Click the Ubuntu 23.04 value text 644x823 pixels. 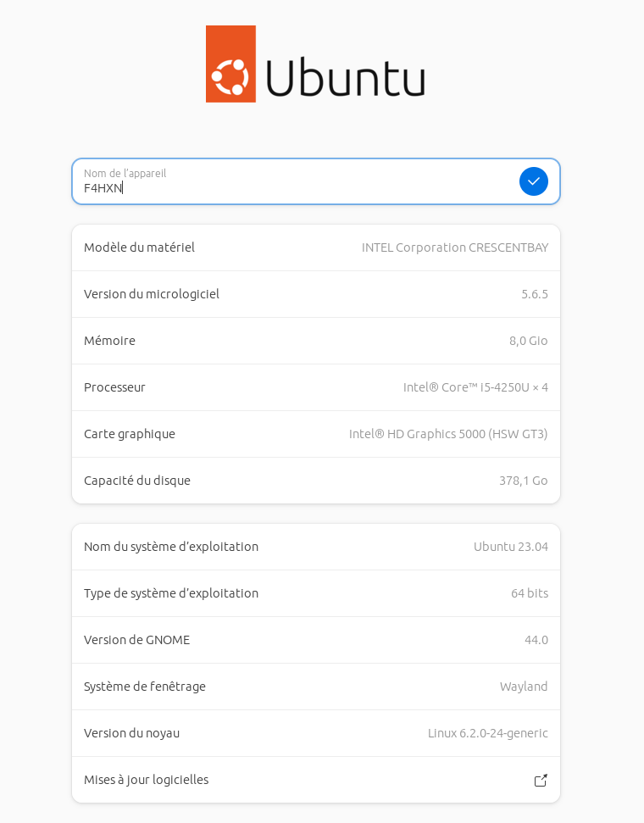tap(511, 547)
